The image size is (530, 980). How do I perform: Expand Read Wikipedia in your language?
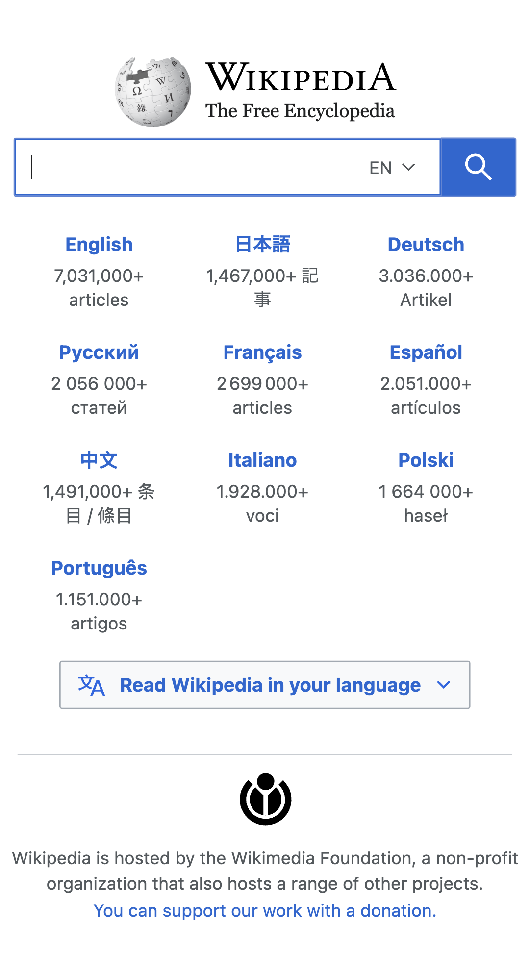coord(270,685)
